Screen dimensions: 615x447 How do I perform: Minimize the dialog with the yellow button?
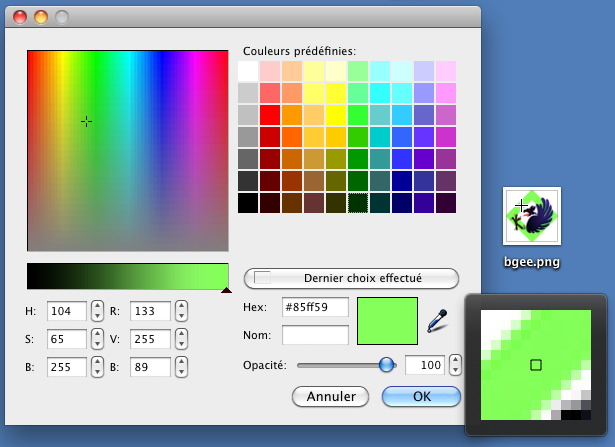(x=41, y=17)
